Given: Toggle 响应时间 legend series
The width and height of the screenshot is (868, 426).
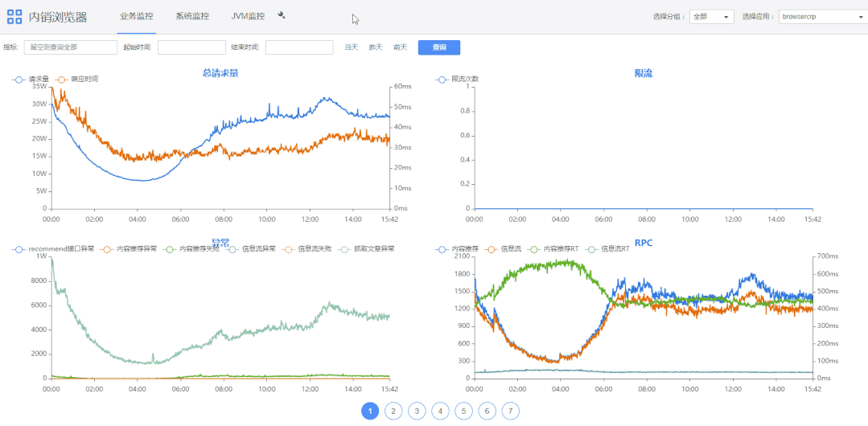Looking at the screenshot, I should (62, 80).
